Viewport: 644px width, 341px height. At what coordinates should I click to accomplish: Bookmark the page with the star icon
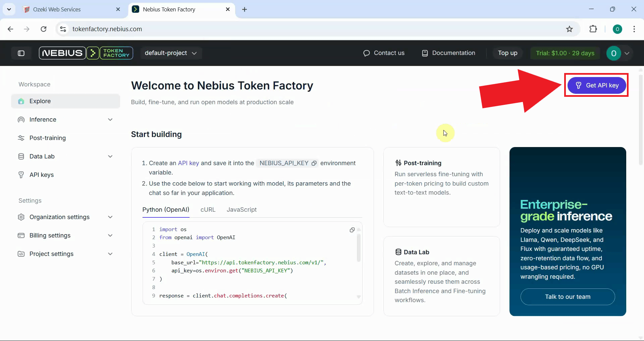pyautogui.click(x=570, y=29)
